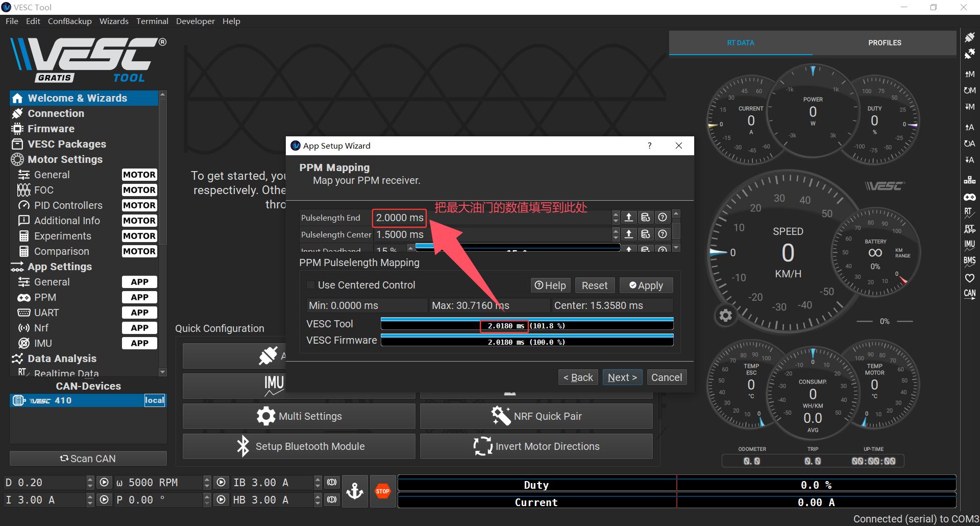This screenshot has width=980, height=526.
Task: Click read-default icon for Pulselength End
Action: (646, 218)
